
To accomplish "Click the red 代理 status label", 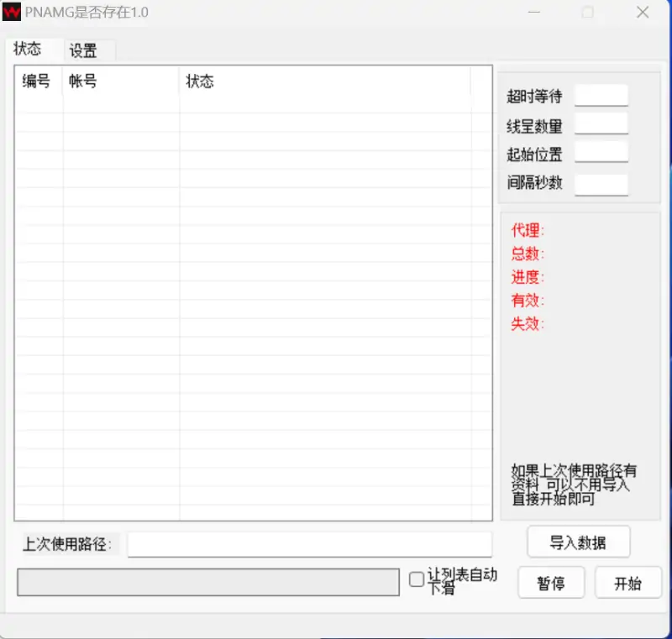I will [526, 231].
